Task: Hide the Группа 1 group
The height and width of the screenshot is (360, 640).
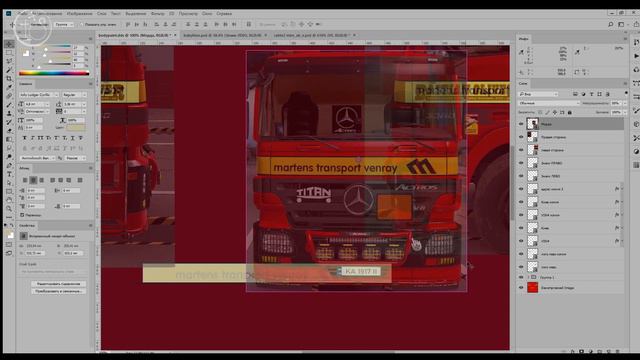Action: pos(521,277)
